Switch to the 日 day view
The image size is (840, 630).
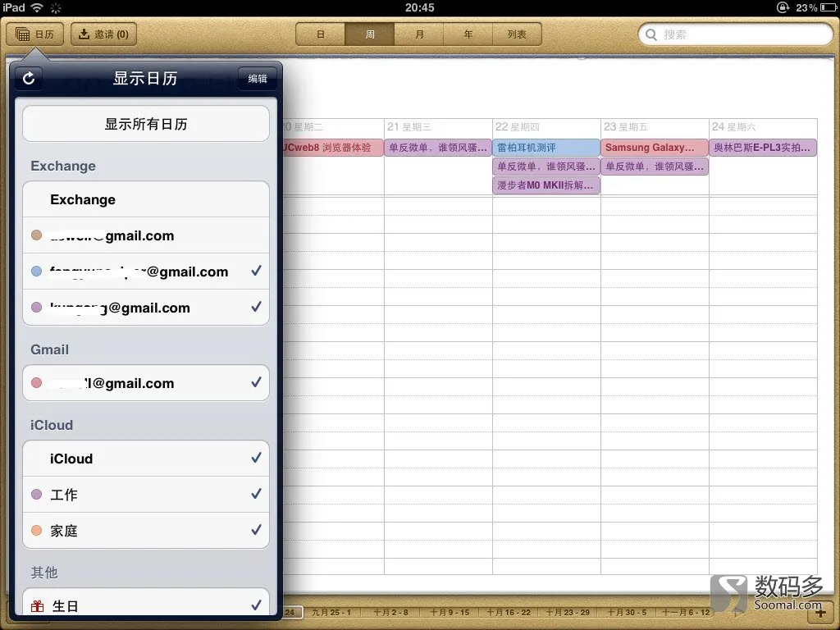pos(321,34)
